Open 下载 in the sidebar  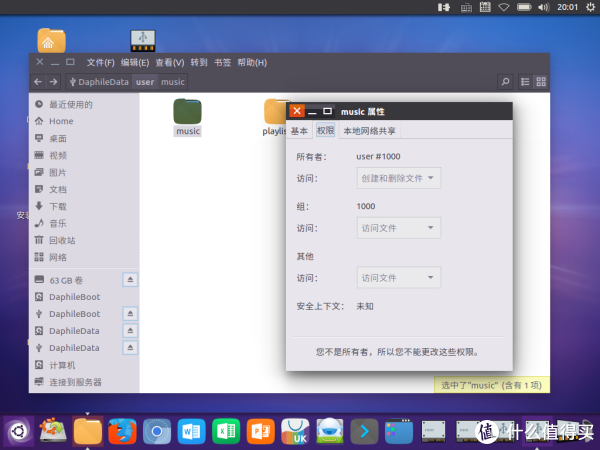tap(84, 206)
